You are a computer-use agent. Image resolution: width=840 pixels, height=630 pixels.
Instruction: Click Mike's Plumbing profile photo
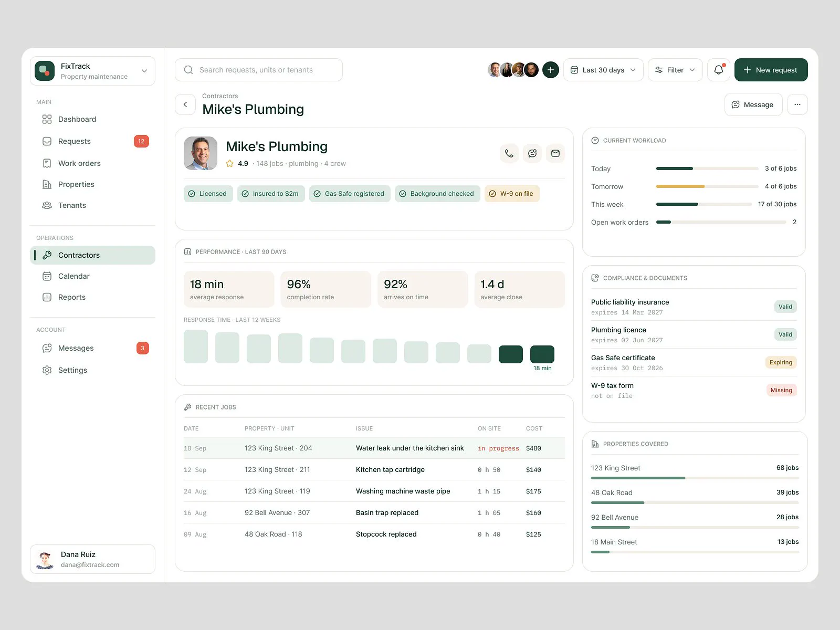pos(201,153)
